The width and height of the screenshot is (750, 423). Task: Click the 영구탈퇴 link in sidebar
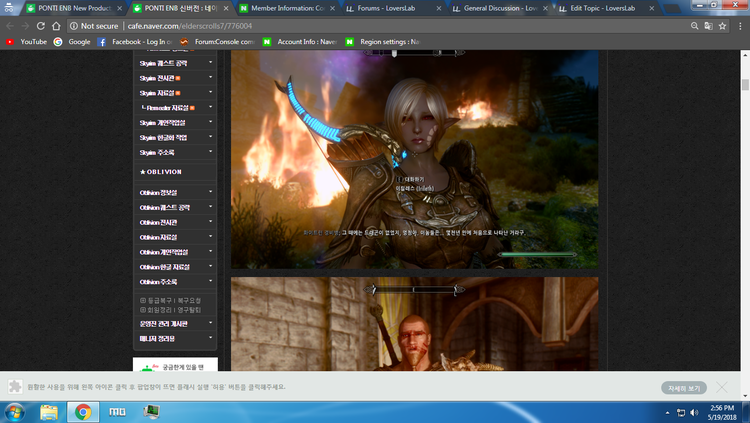[x=189, y=310]
